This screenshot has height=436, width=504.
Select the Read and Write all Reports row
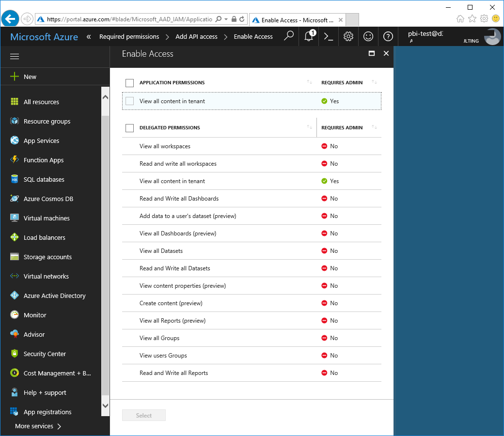[x=252, y=373]
